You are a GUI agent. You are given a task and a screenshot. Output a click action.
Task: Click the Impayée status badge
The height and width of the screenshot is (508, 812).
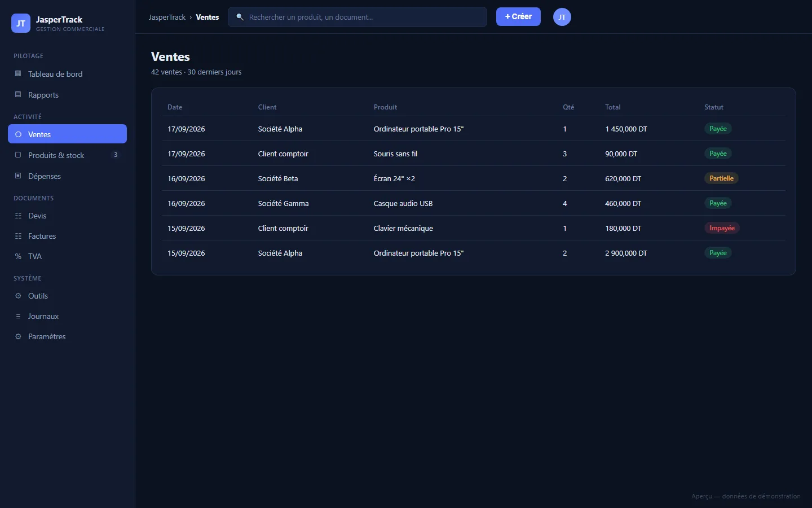pyautogui.click(x=722, y=228)
